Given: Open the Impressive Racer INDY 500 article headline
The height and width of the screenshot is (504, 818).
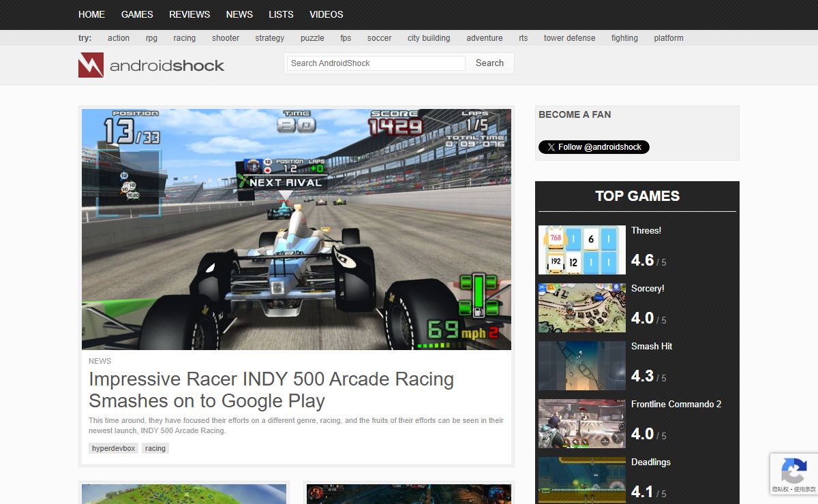Looking at the screenshot, I should coord(271,390).
